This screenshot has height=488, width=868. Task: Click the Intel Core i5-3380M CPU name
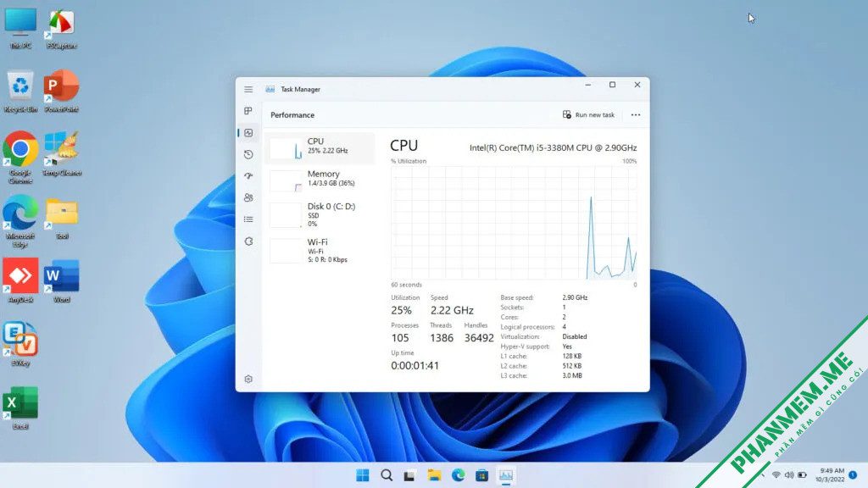(553, 147)
